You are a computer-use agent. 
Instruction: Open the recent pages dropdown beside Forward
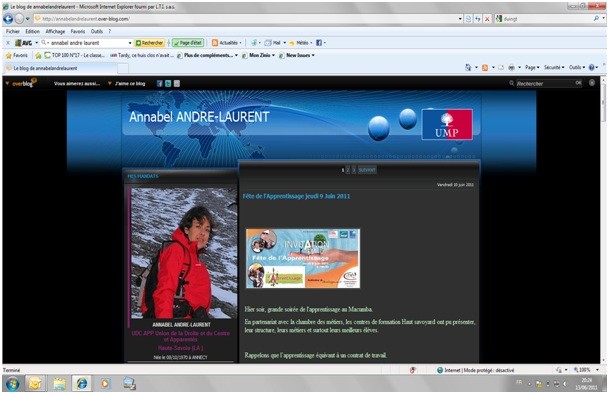(x=28, y=19)
